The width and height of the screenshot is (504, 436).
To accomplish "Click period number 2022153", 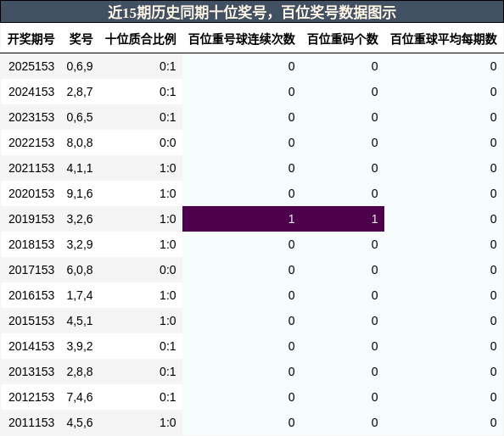I will (31, 143).
